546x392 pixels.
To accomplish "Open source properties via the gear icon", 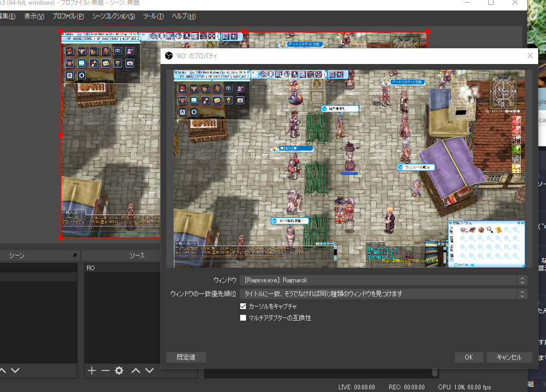I will coord(119,370).
